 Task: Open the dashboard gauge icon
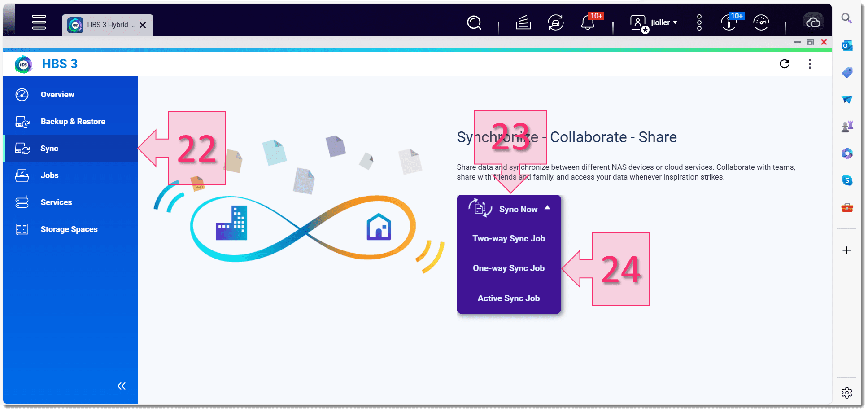761,22
